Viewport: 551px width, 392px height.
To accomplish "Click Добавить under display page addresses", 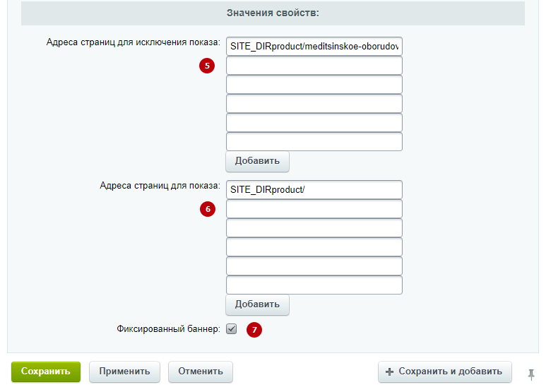I will click(257, 304).
